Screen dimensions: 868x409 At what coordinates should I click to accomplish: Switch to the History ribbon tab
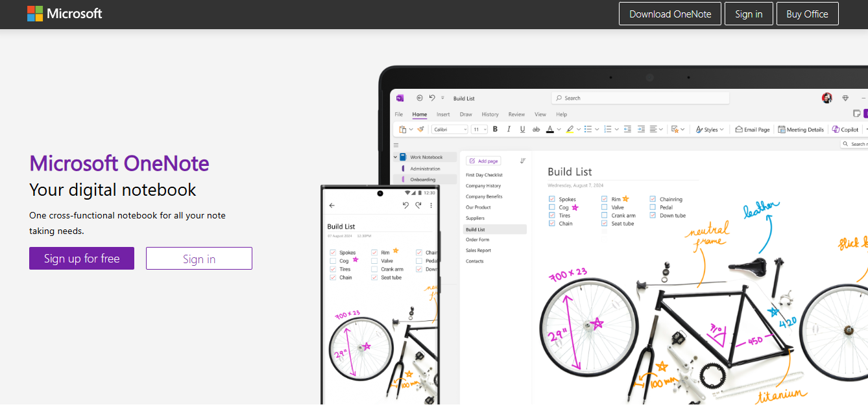coord(490,114)
